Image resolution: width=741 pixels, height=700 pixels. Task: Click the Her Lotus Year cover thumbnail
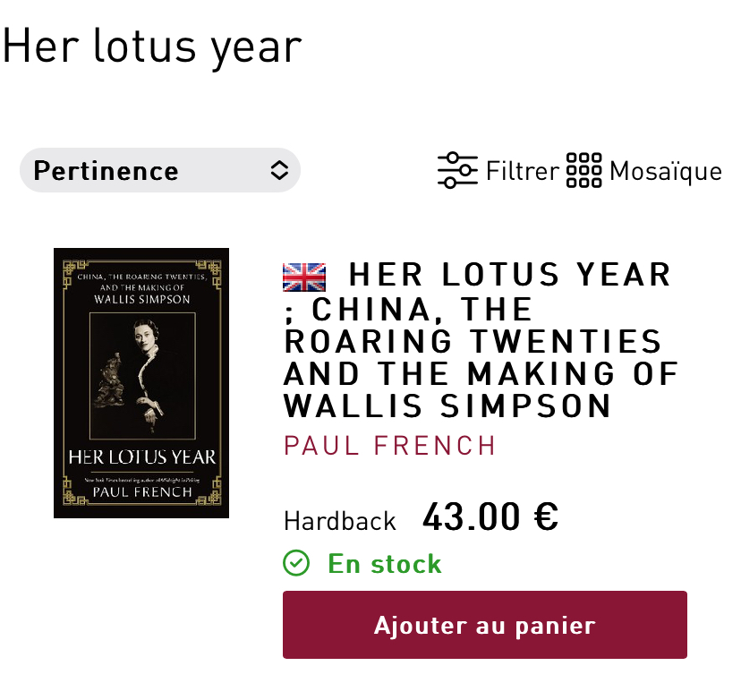[141, 383]
